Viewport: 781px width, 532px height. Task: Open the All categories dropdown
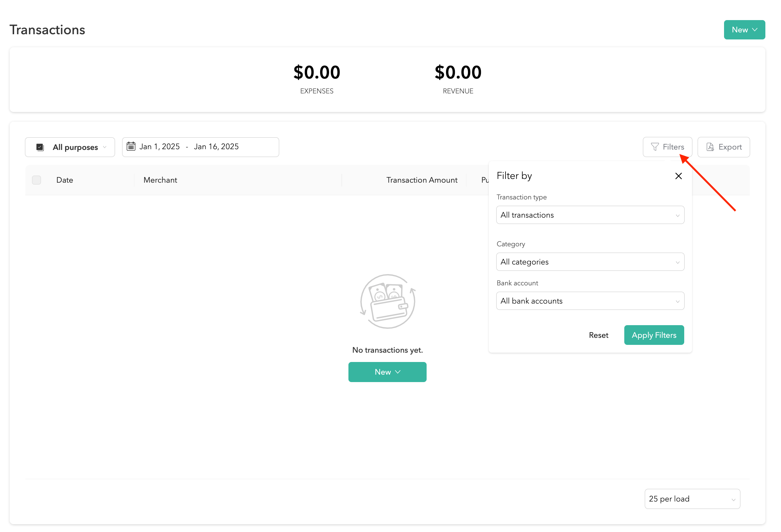point(590,262)
